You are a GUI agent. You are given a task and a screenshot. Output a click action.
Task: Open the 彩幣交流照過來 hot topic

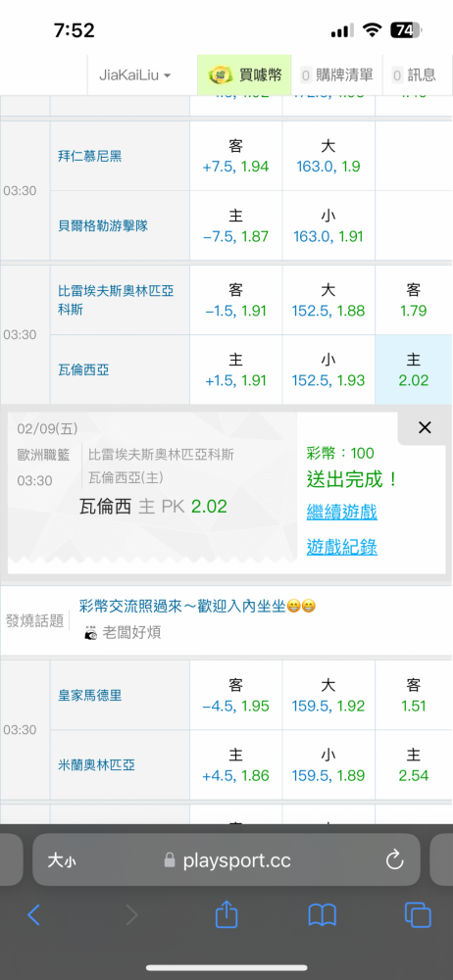coord(197,606)
